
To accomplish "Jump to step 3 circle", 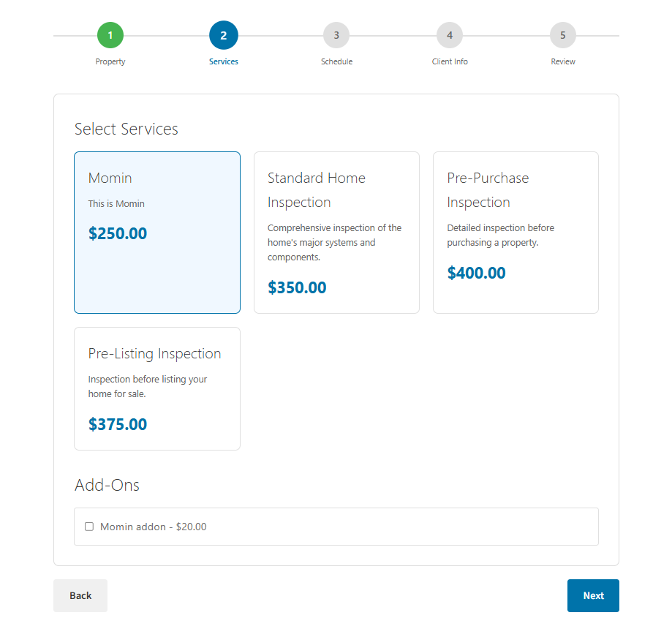I will coord(336,35).
